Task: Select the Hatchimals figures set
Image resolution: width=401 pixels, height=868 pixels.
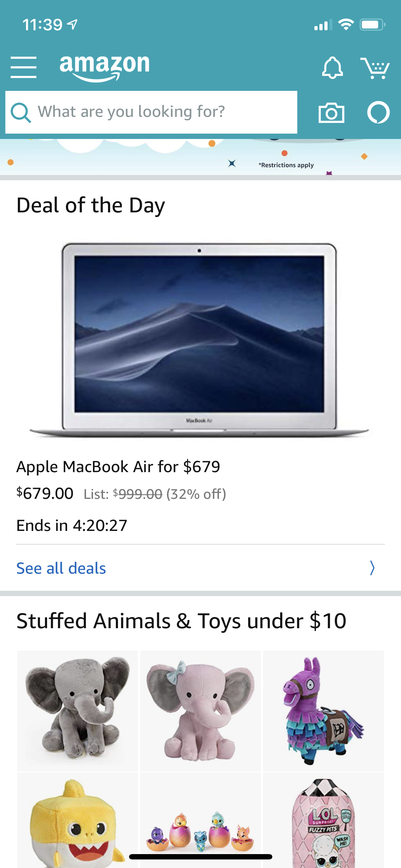Action: click(x=200, y=820)
